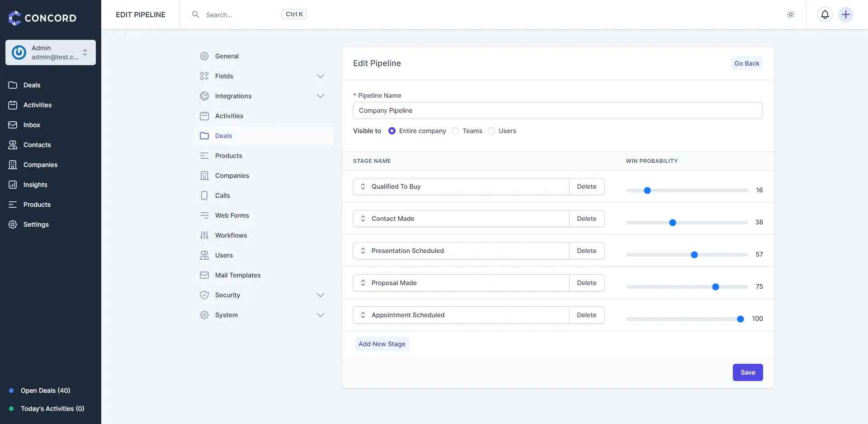Image resolution: width=868 pixels, height=424 pixels.
Task: Click the Save button
Action: point(748,372)
